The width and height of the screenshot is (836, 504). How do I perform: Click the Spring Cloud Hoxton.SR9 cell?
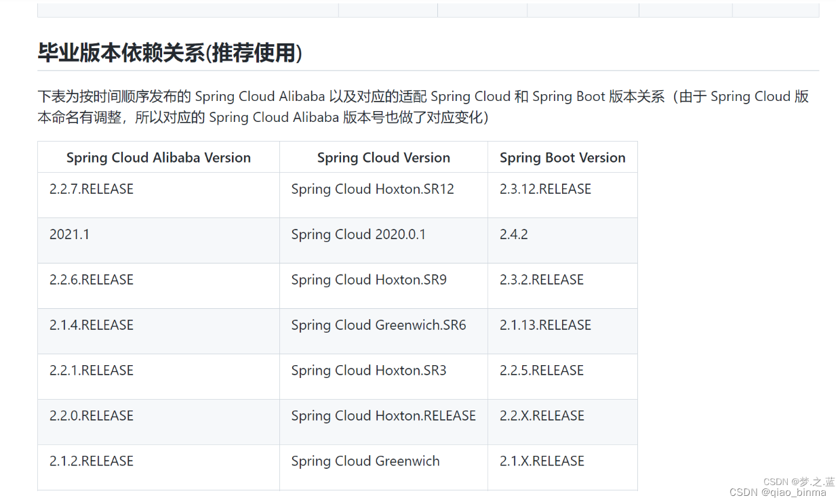click(384, 286)
